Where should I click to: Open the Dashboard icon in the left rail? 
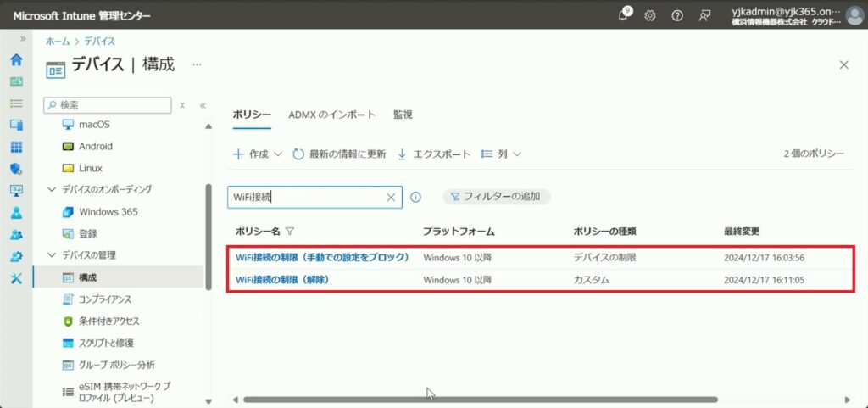17,81
